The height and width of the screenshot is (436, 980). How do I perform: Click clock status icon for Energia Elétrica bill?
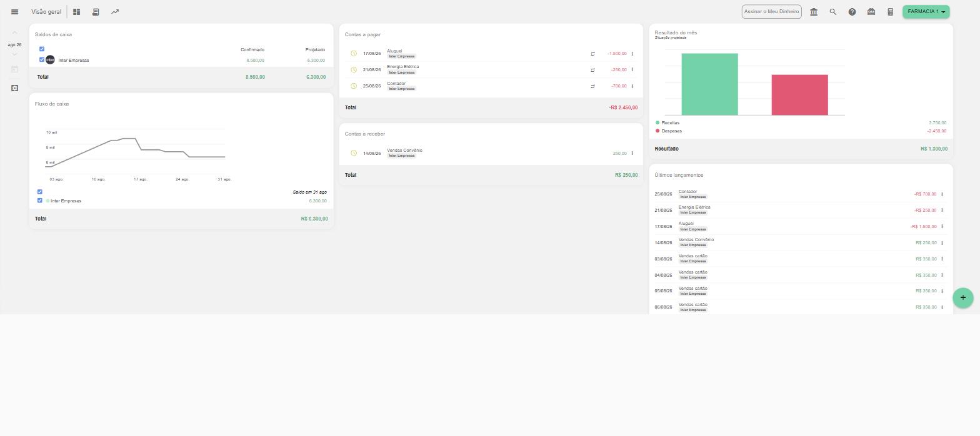[x=353, y=70]
